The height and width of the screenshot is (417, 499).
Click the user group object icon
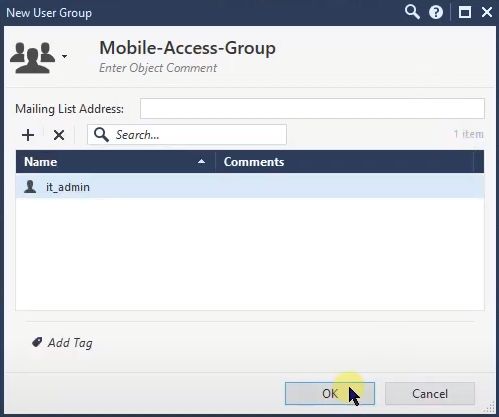tap(32, 57)
